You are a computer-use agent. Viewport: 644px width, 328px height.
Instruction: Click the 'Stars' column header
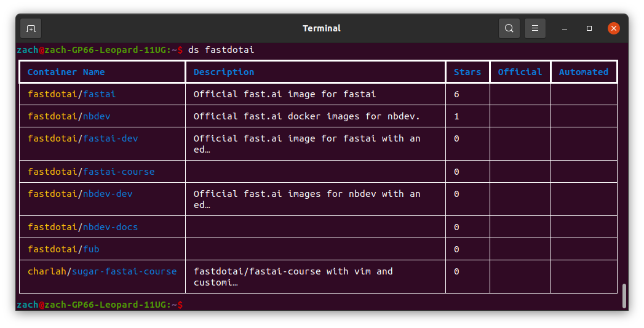(467, 72)
